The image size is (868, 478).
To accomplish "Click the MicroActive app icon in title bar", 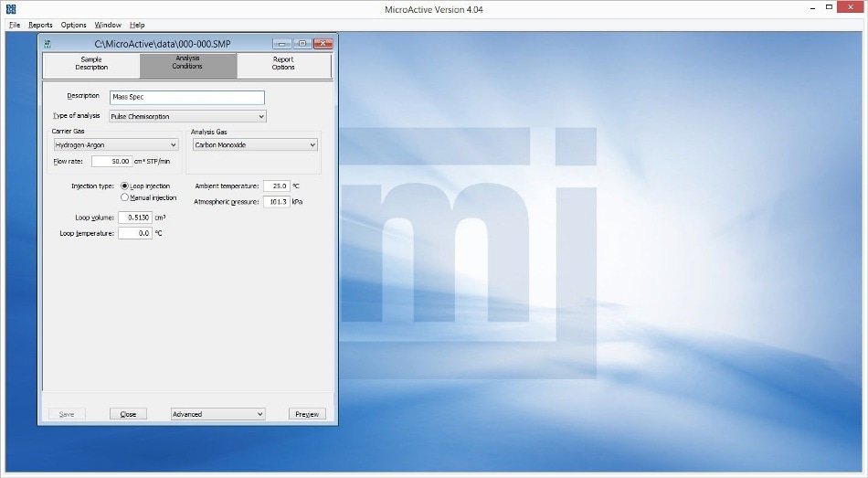I will [x=11, y=9].
